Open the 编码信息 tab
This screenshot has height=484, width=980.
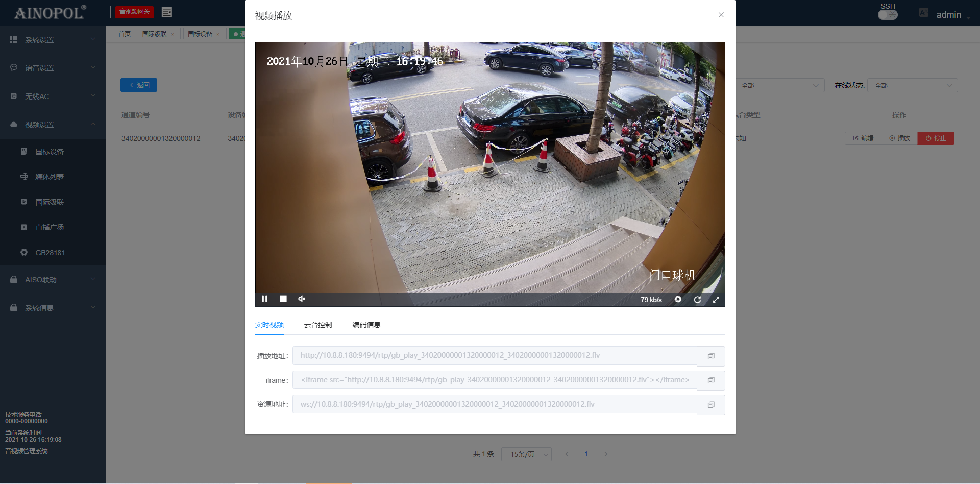(x=366, y=325)
